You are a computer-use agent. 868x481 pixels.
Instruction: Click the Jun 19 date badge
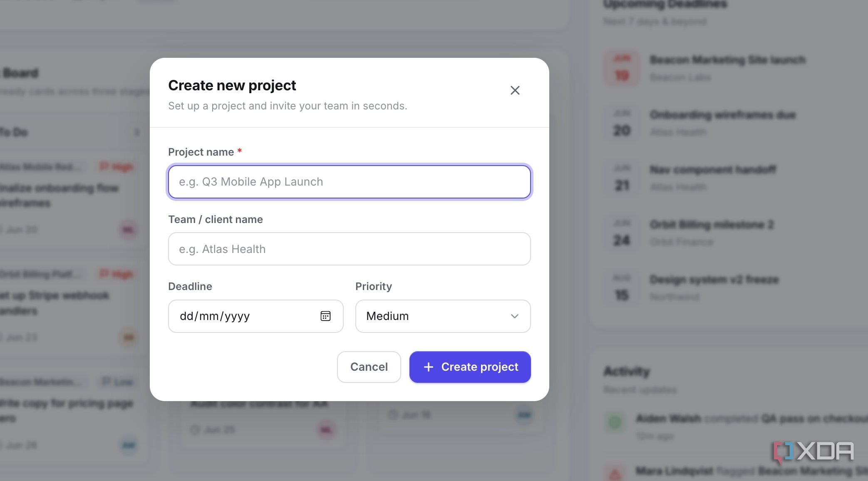point(622,69)
